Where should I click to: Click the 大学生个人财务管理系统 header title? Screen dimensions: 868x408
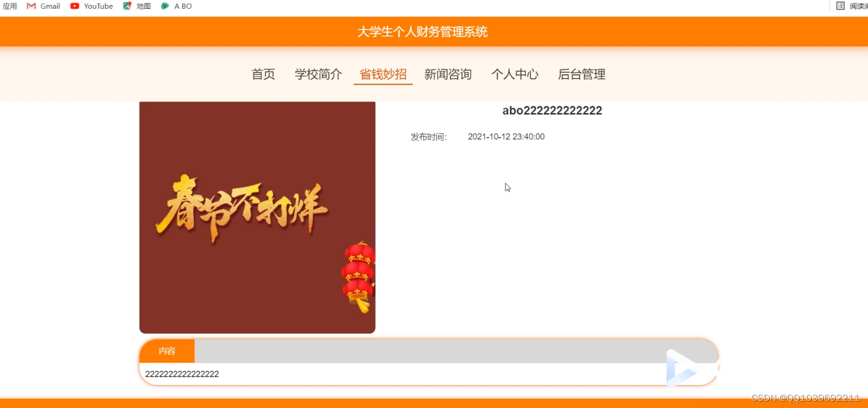(x=423, y=32)
